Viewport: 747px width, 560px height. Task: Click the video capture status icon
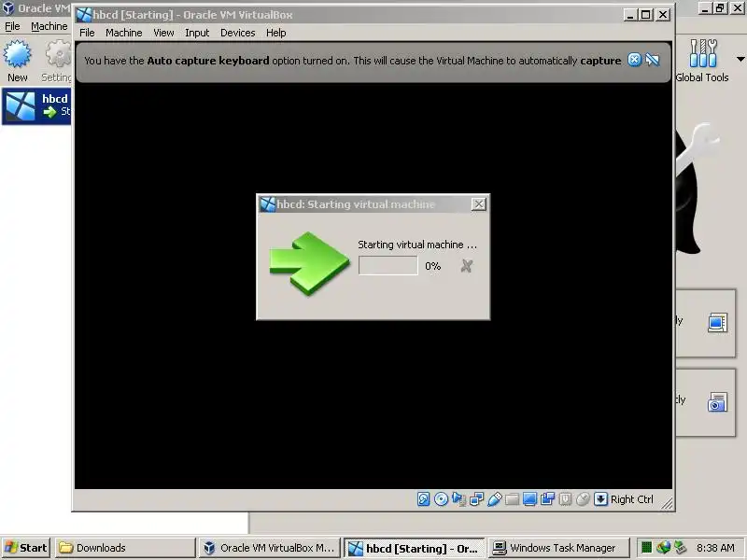547,498
